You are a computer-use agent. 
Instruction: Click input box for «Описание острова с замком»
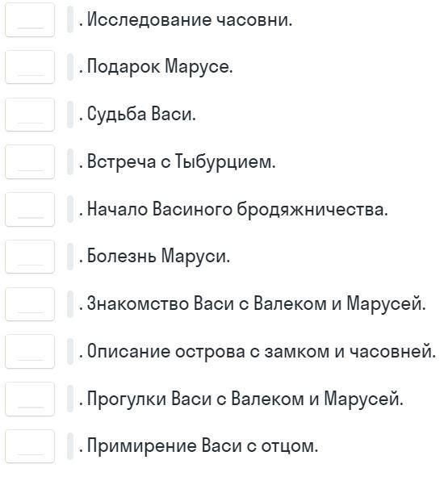tap(30, 351)
